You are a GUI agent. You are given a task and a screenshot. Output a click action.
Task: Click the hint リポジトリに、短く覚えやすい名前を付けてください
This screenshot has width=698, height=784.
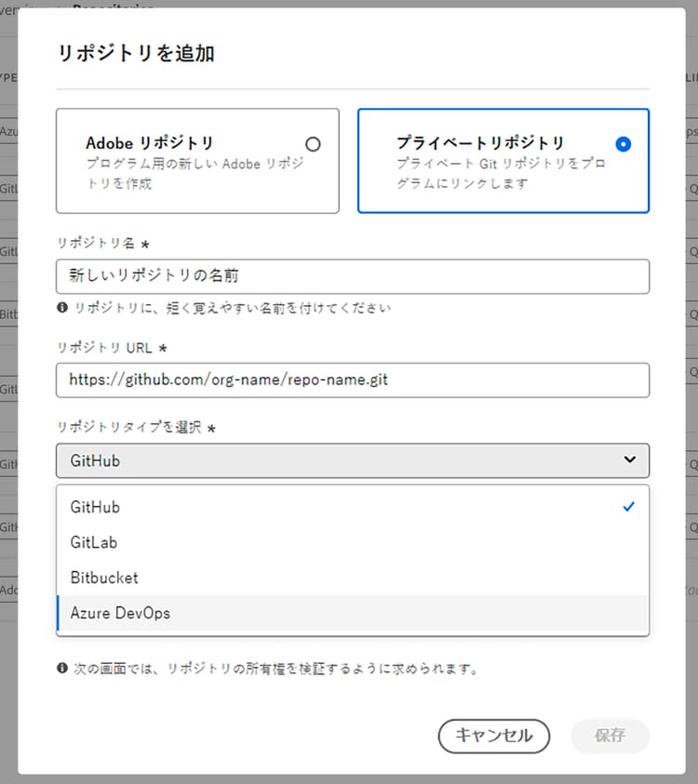pos(233,308)
